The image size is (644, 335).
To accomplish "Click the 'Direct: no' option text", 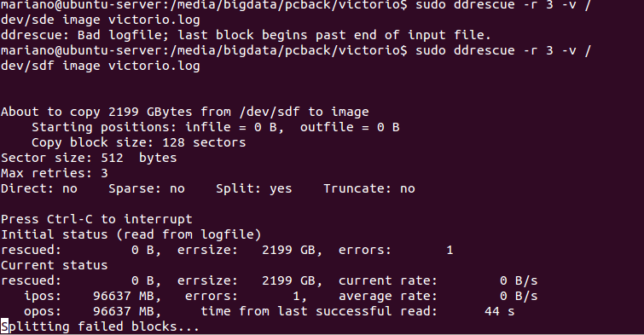I will (39, 189).
